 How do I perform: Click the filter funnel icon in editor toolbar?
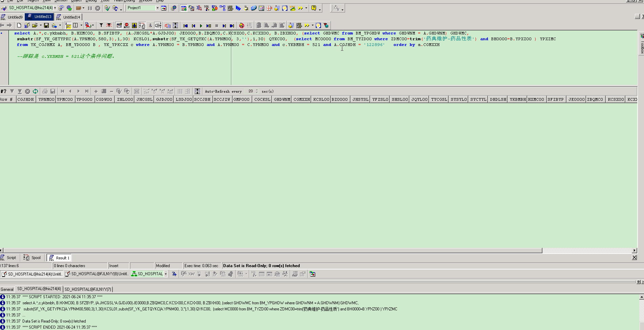pyautogui.click(x=101, y=25)
